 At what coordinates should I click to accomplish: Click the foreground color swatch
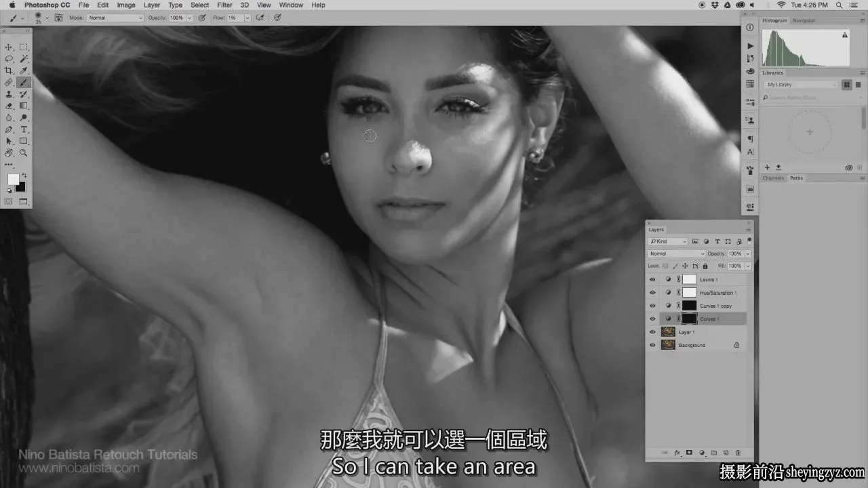point(14,180)
